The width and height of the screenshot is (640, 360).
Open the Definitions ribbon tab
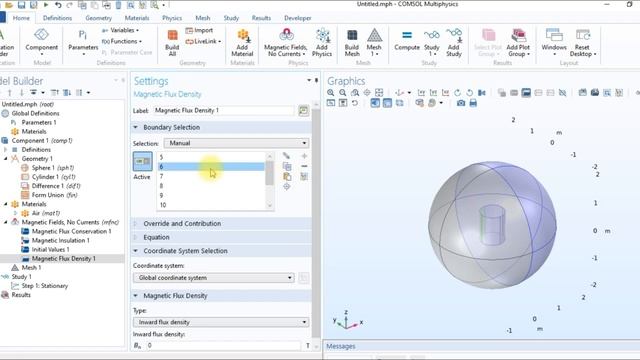57,18
